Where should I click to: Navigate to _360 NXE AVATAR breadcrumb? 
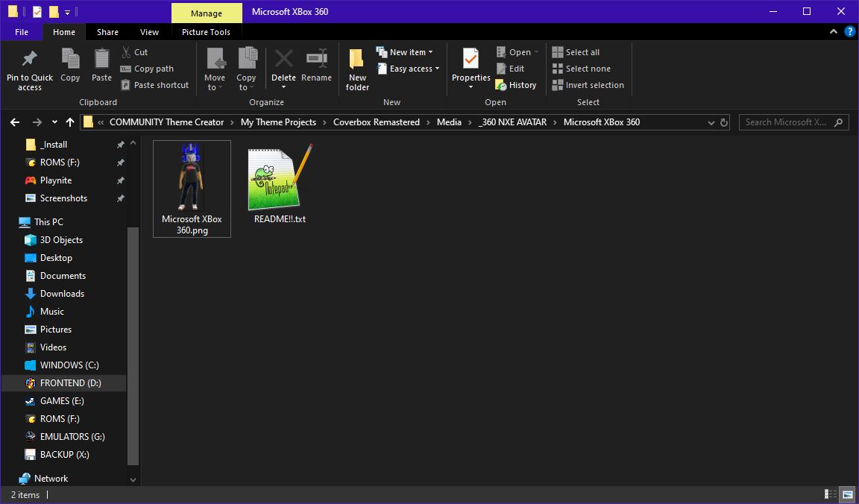click(x=513, y=122)
